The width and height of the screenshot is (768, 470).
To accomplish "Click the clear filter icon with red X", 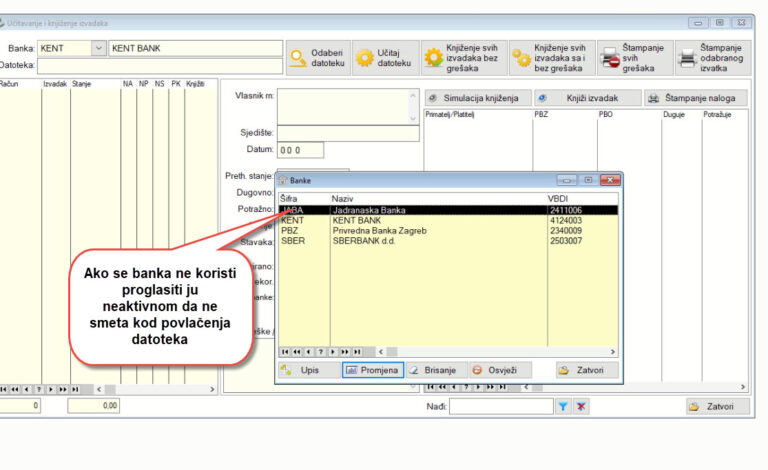I will [582, 406].
